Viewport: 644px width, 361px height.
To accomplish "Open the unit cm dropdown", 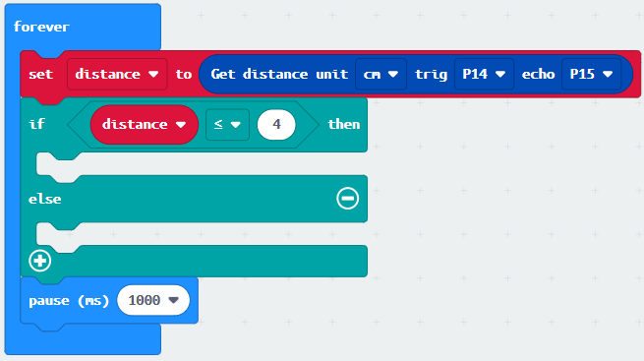I will (381, 75).
